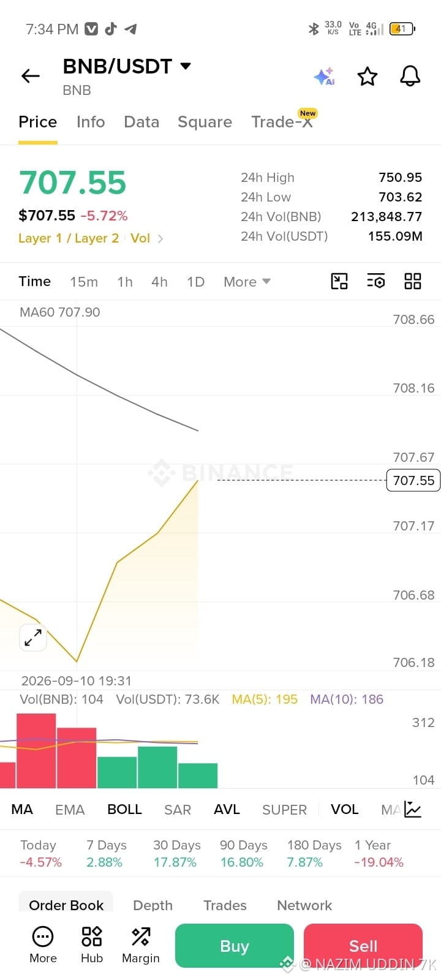This screenshot has width=441, height=980.
Task: Tap the back arrow icon
Action: pyautogui.click(x=31, y=76)
